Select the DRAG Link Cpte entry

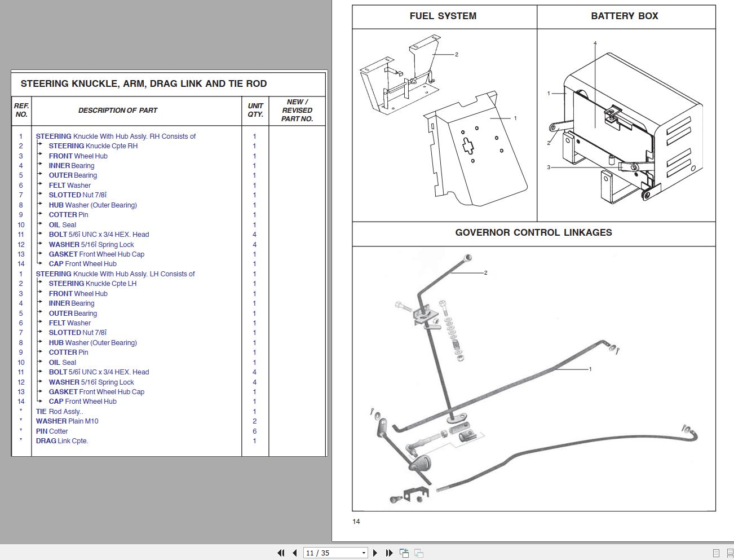62,440
